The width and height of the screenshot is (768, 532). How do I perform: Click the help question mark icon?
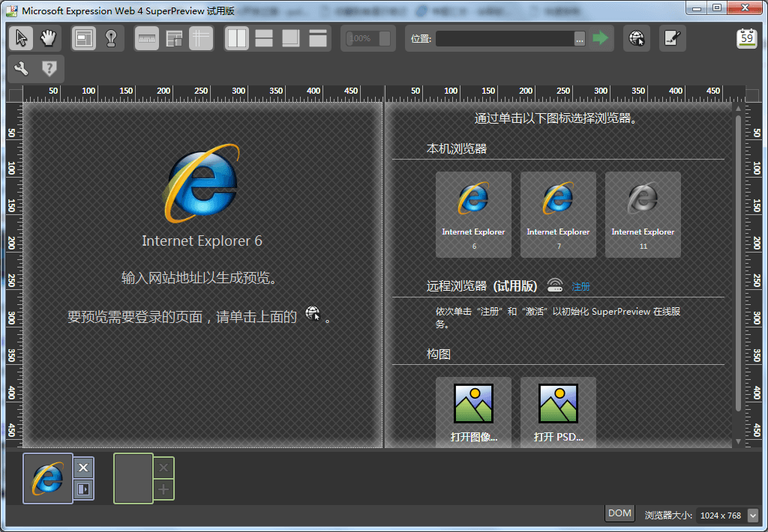[49, 67]
